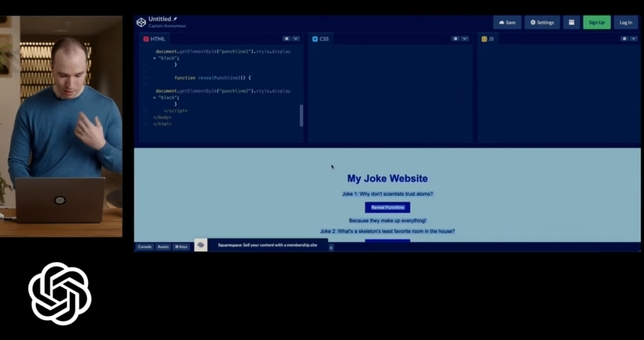Click the green Sign Up button
Viewport: 644px width, 340px height.
[x=596, y=22]
